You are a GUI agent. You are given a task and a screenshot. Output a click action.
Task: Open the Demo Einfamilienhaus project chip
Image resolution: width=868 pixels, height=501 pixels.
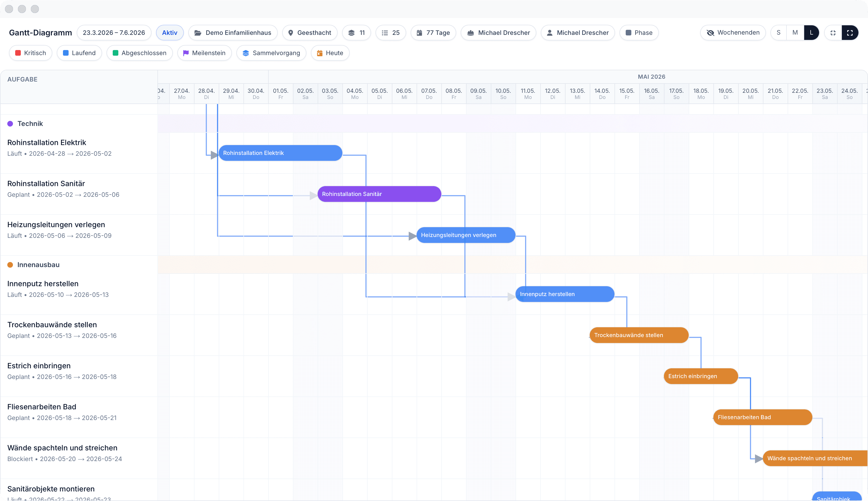tap(233, 33)
